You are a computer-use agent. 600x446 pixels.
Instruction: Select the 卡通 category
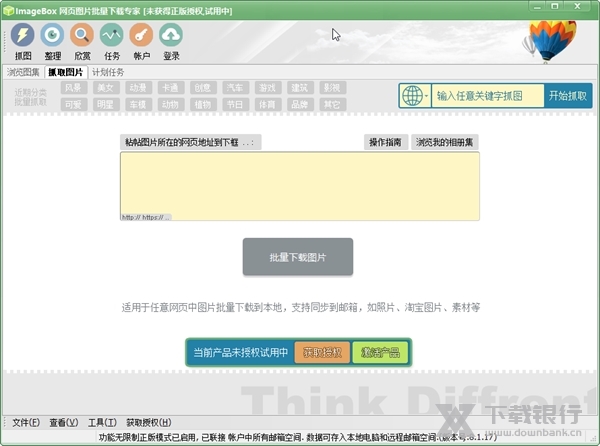(171, 88)
